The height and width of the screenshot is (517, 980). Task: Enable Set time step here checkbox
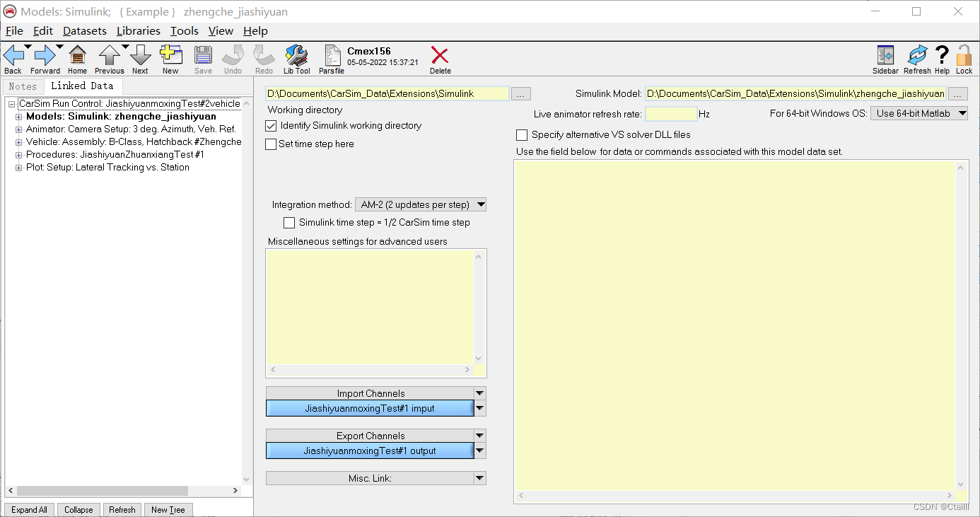click(x=271, y=144)
